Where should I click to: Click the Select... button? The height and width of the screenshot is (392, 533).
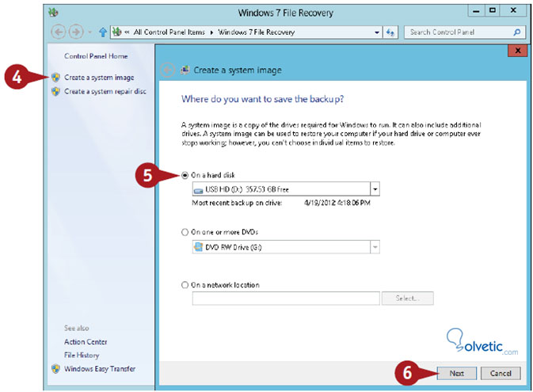(x=408, y=299)
